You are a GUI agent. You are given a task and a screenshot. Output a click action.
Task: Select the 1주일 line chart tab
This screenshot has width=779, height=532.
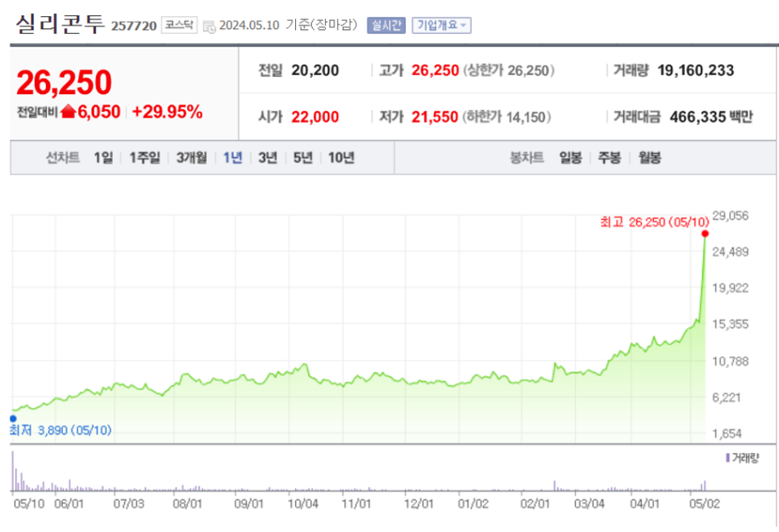pyautogui.click(x=144, y=158)
